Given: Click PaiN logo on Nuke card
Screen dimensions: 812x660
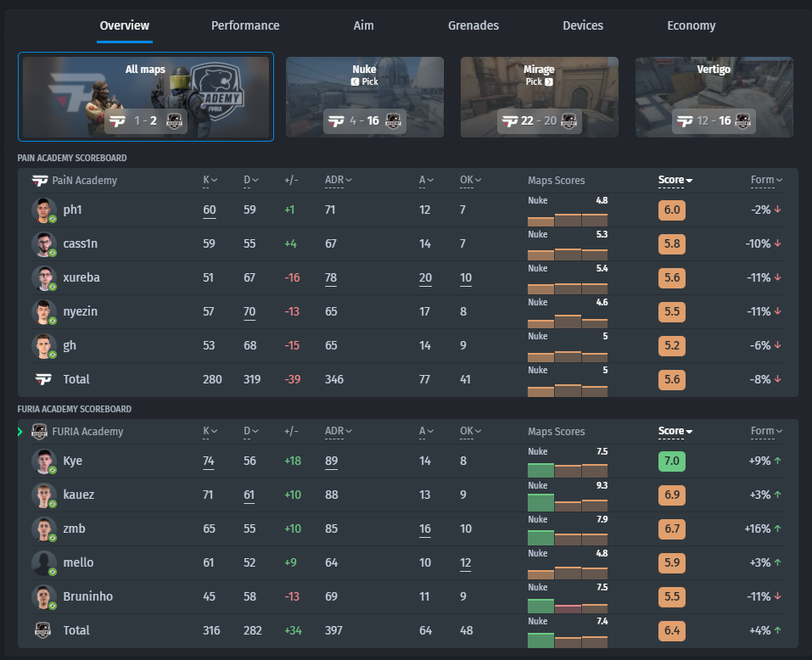Looking at the screenshot, I should pyautogui.click(x=336, y=121).
